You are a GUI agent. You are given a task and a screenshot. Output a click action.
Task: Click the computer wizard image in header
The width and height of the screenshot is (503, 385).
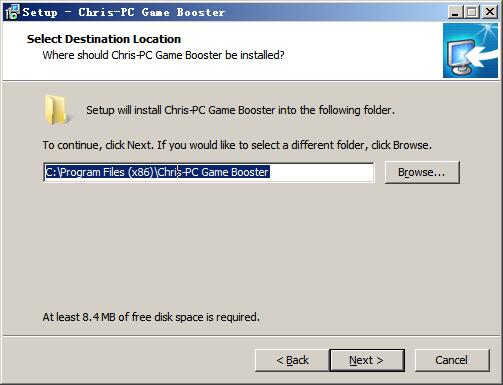click(470, 51)
